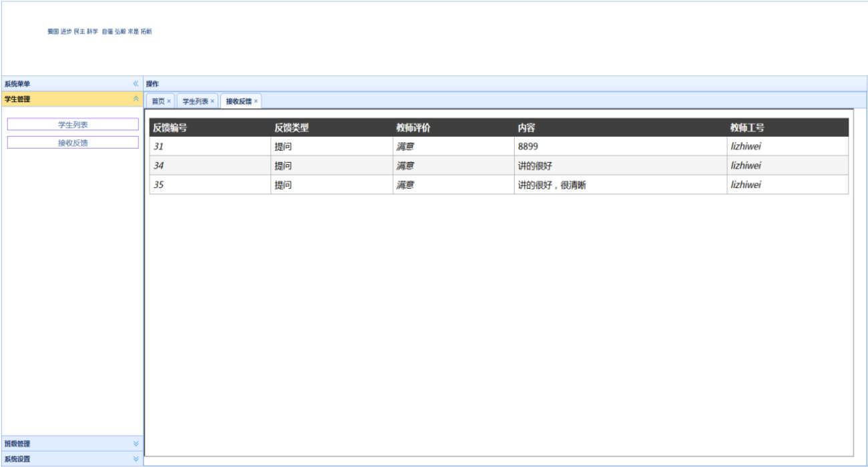Click the 系统菜单 panel title
The height and width of the screenshot is (467, 868).
coord(17,83)
